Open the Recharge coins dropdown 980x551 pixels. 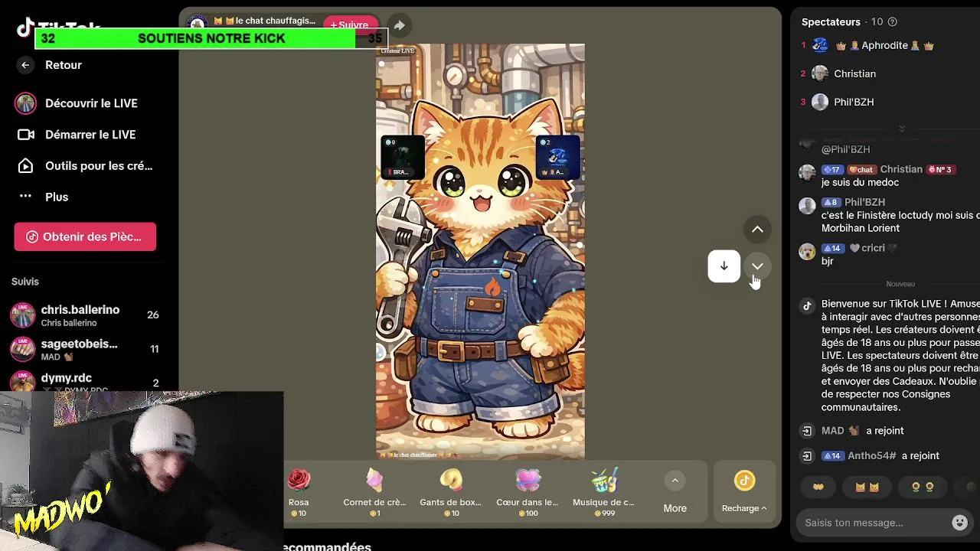(x=744, y=492)
